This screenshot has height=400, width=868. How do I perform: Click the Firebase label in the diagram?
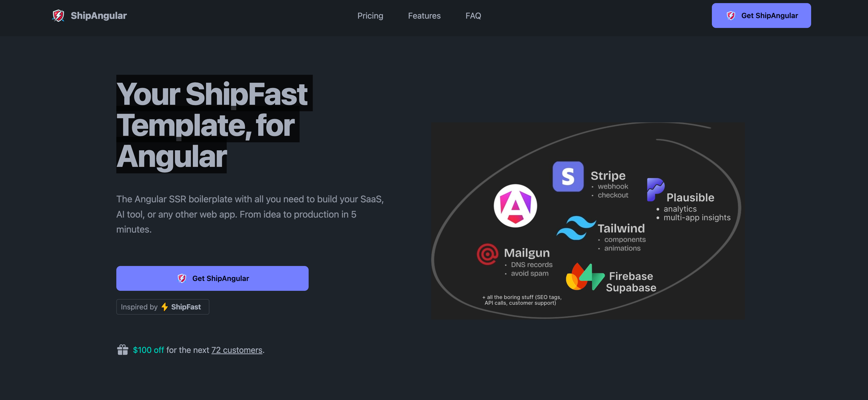(631, 276)
